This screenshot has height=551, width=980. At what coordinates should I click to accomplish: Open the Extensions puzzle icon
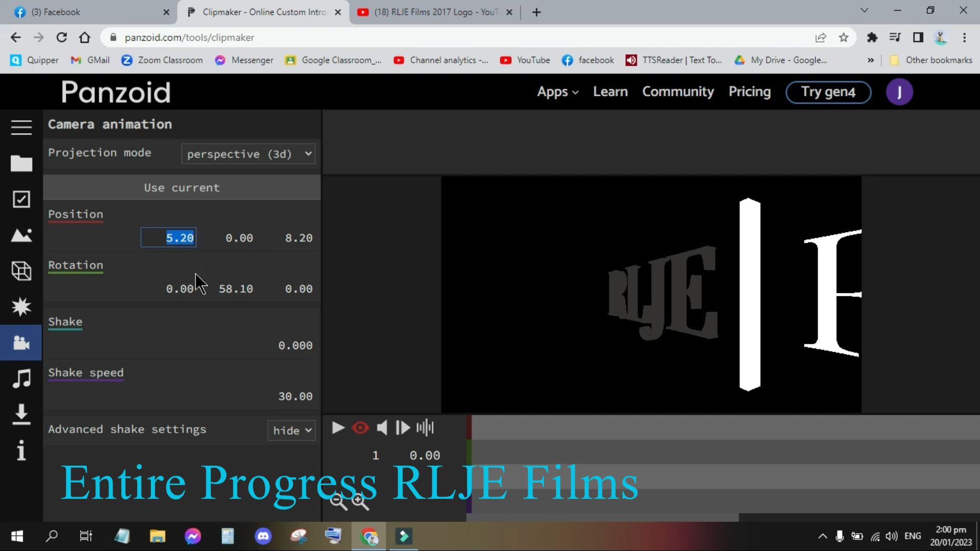coord(872,37)
